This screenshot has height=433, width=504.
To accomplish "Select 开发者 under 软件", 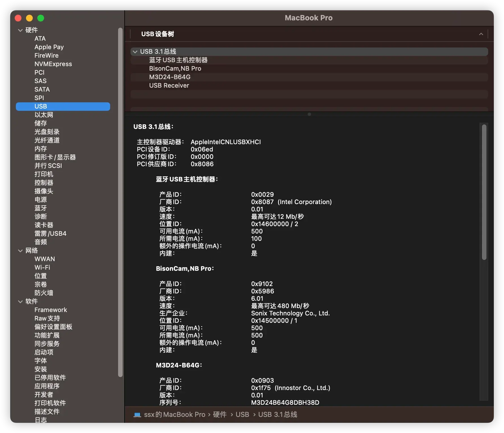I will [44, 395].
